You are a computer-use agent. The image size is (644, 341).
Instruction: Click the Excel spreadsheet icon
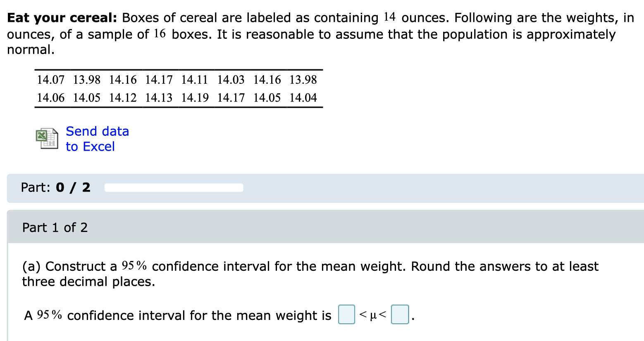click(x=46, y=138)
